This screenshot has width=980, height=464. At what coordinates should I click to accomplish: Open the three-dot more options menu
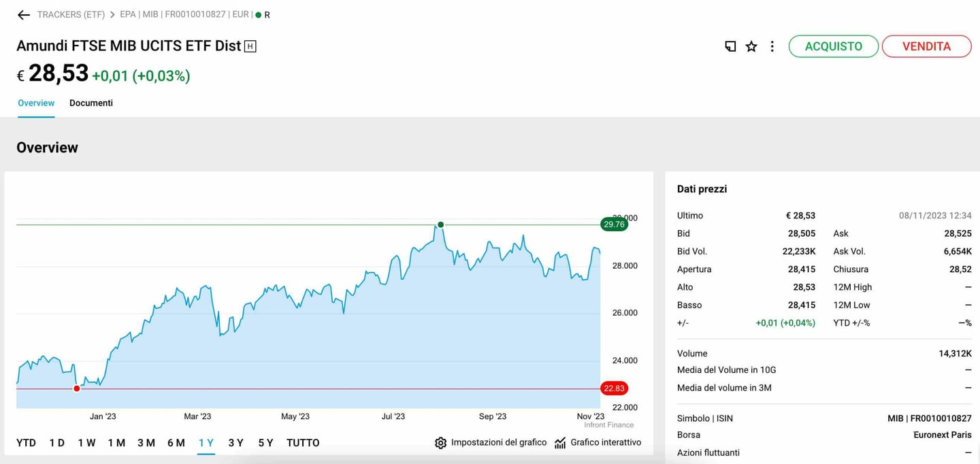(772, 46)
